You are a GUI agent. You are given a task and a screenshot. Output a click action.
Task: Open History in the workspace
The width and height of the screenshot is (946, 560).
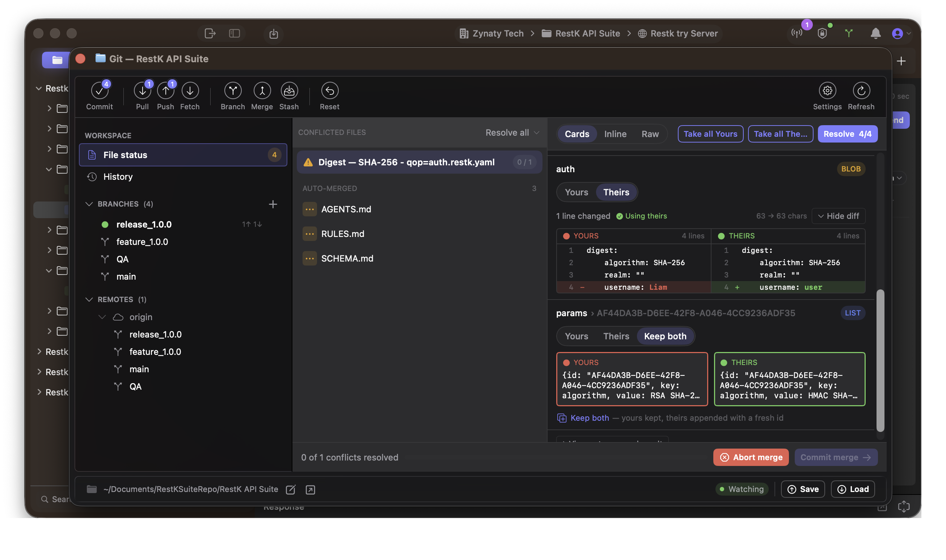[x=183, y=177]
